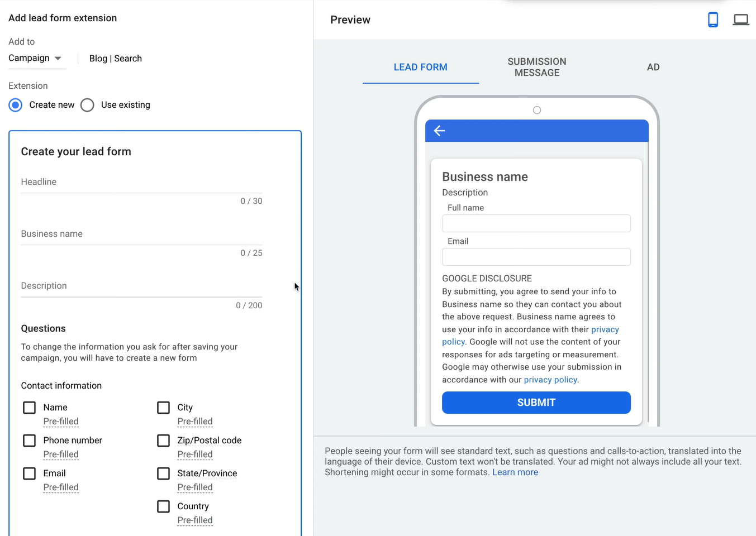Click the Headline input field
756x536 pixels.
point(140,182)
